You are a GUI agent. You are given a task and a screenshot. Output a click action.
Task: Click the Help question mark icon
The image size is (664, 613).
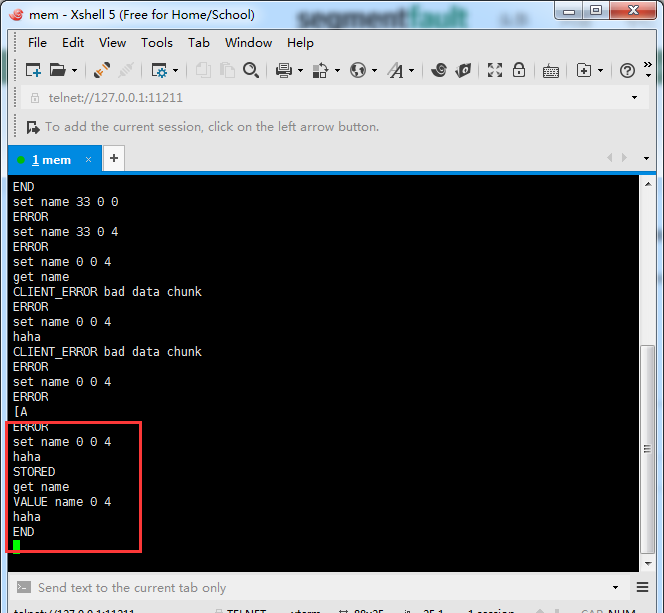tap(627, 70)
